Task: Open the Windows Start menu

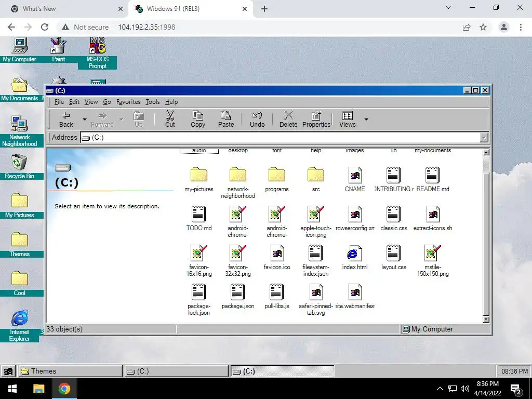Action: click(12, 389)
